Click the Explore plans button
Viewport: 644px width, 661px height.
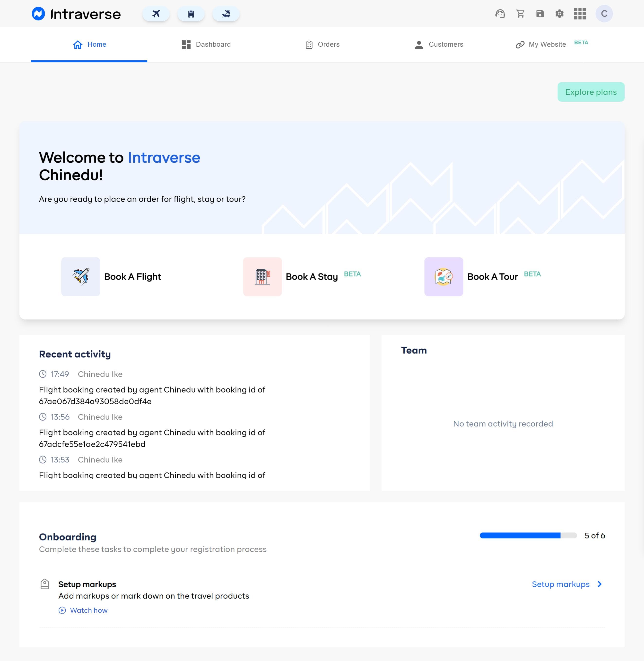(x=591, y=92)
